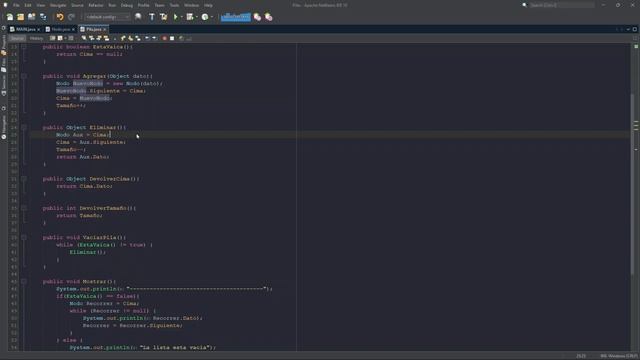The width and height of the screenshot is (640, 360).
Task: Open the Navigate menu
Action: pos(58,5)
